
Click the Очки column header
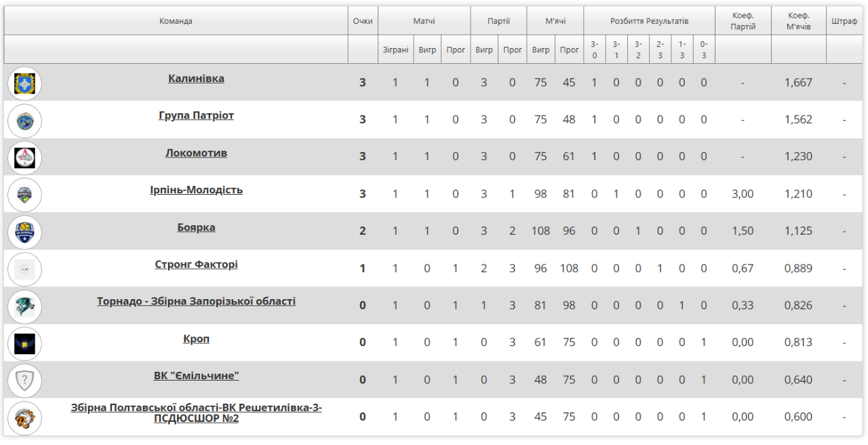[x=363, y=21]
